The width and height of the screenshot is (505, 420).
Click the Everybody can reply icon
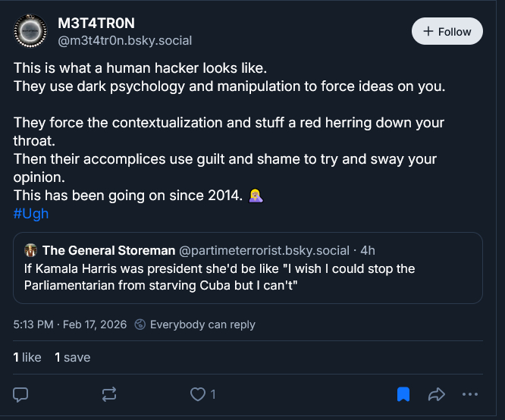pos(140,324)
